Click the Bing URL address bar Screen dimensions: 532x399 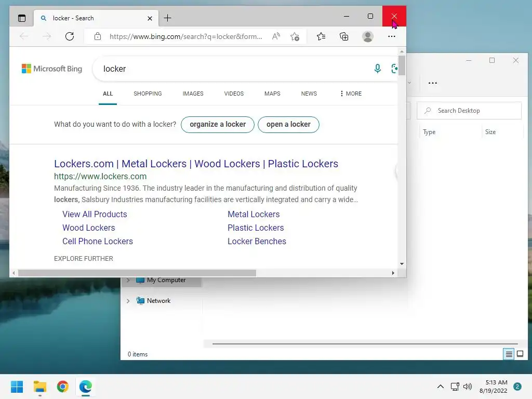(185, 36)
